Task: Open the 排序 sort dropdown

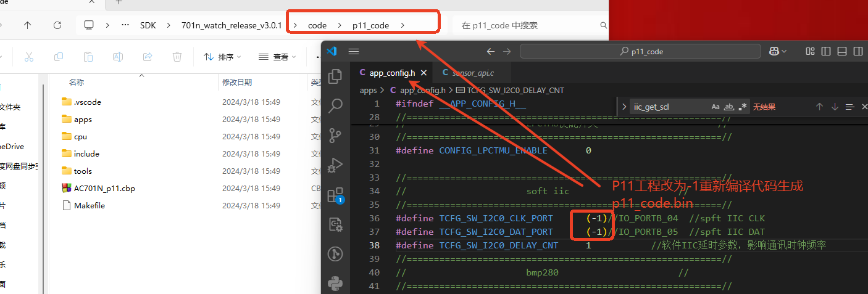Action: (222, 57)
